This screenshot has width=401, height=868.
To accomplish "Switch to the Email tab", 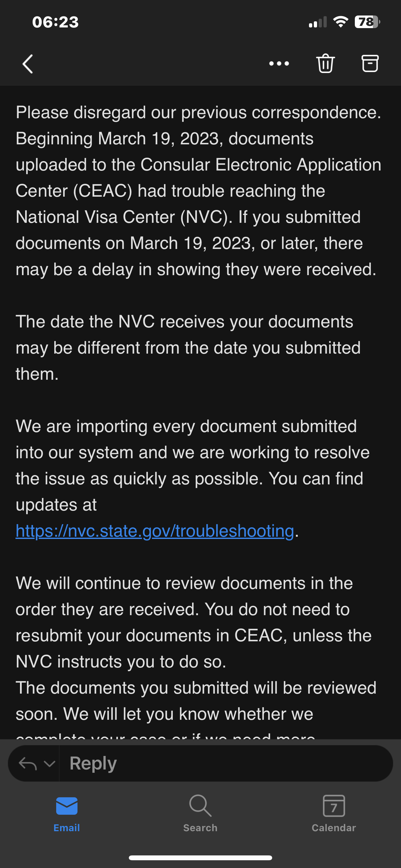I will 67,814.
